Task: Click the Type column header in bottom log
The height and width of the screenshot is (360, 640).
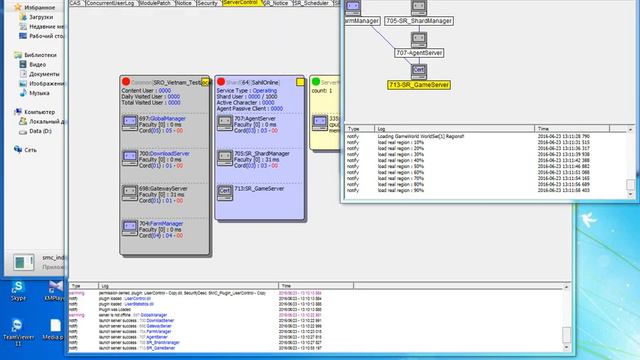Action: 83,286
